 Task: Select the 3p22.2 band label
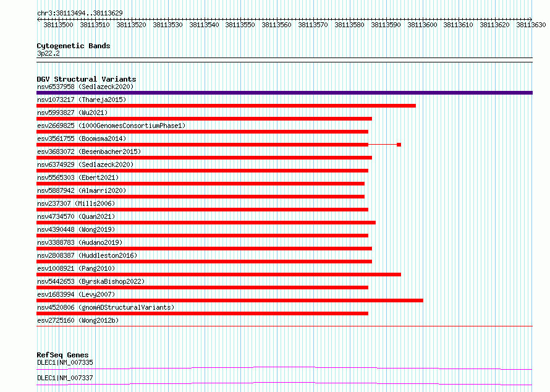[48, 53]
